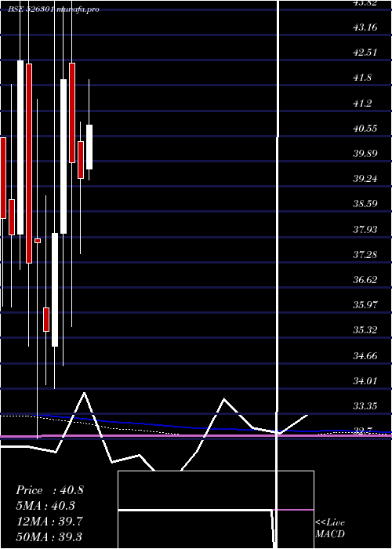Click the last white candlestick body
Screen dimensions: 392x549
(x=89, y=147)
